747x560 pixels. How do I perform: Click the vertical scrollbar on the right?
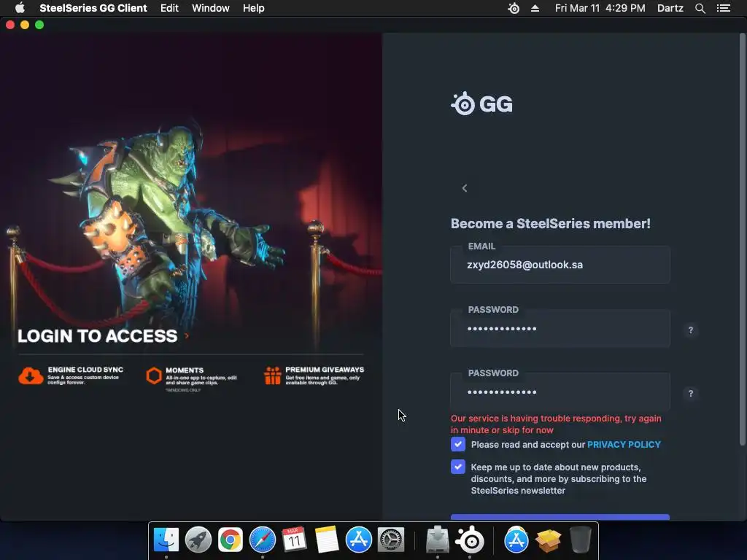[x=742, y=238]
